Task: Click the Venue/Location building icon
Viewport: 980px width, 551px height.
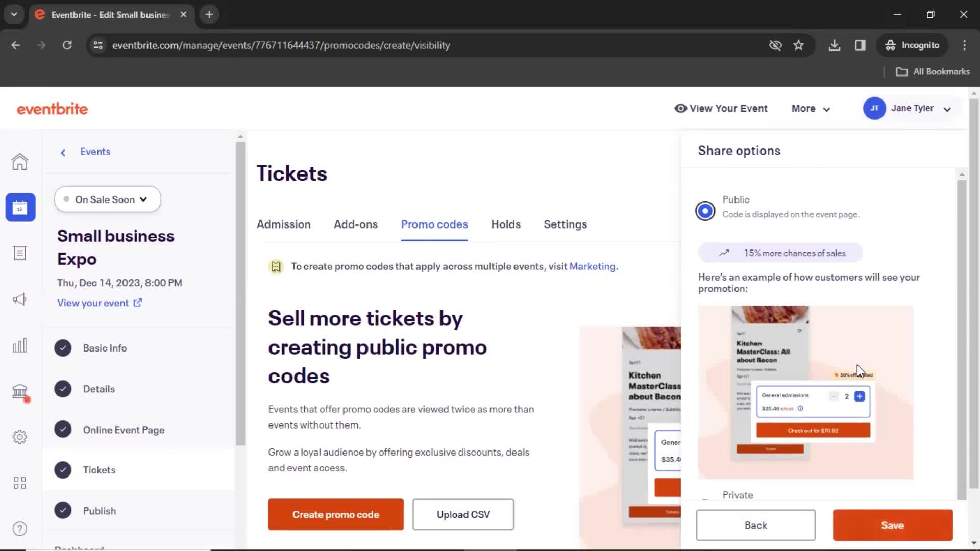Action: pyautogui.click(x=19, y=390)
